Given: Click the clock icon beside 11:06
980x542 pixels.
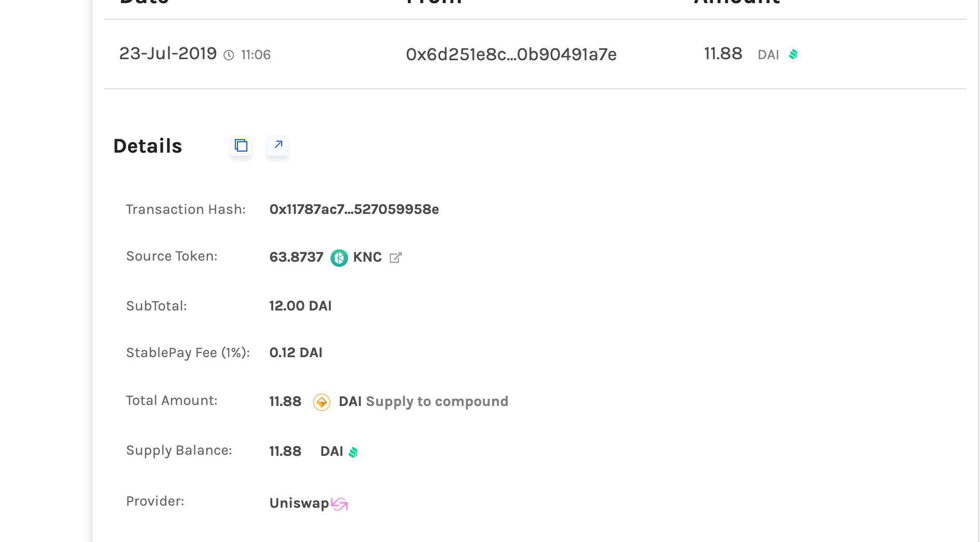Looking at the screenshot, I should click(229, 55).
